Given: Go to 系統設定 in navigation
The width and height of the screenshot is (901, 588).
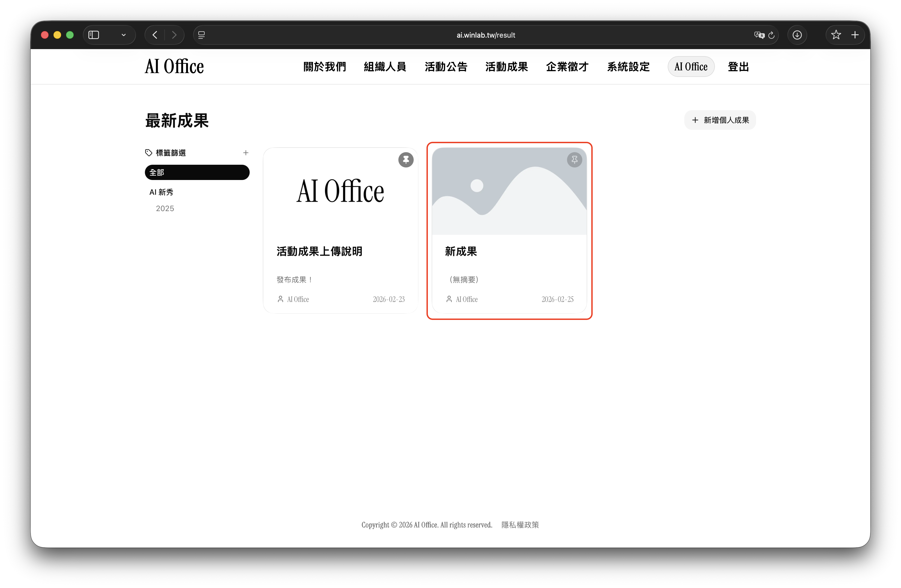Looking at the screenshot, I should 628,67.
